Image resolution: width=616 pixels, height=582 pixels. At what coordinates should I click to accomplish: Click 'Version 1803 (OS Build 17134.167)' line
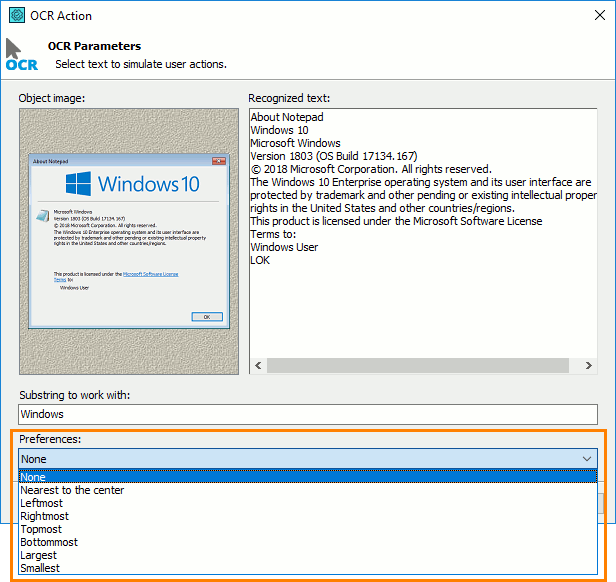[334, 156]
